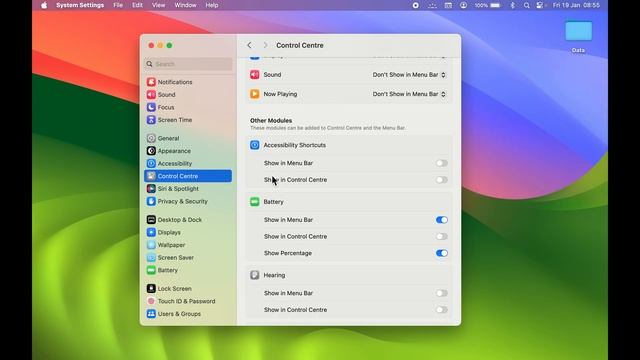Turn off Battery Show in Menu Bar

(441, 220)
